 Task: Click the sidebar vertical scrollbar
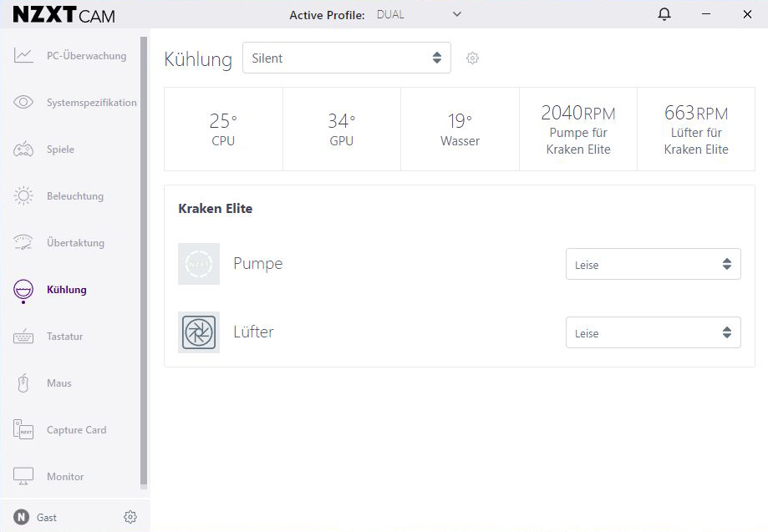pyautogui.click(x=144, y=259)
